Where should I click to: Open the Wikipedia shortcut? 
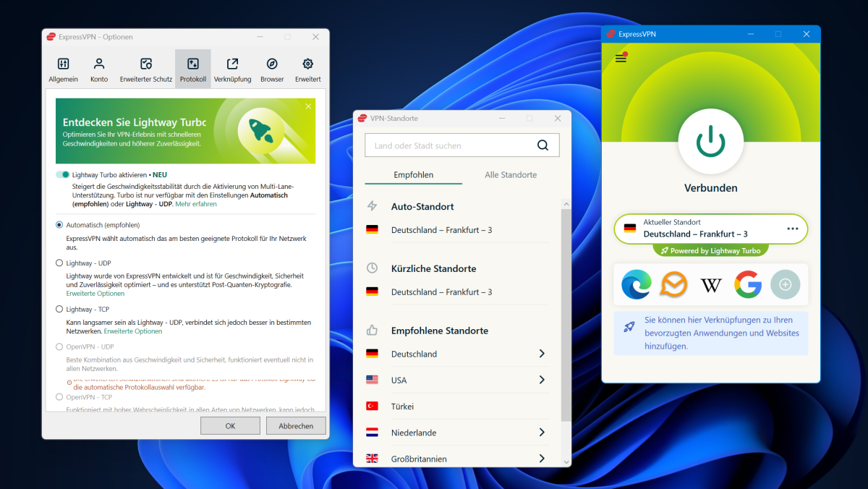pos(711,285)
